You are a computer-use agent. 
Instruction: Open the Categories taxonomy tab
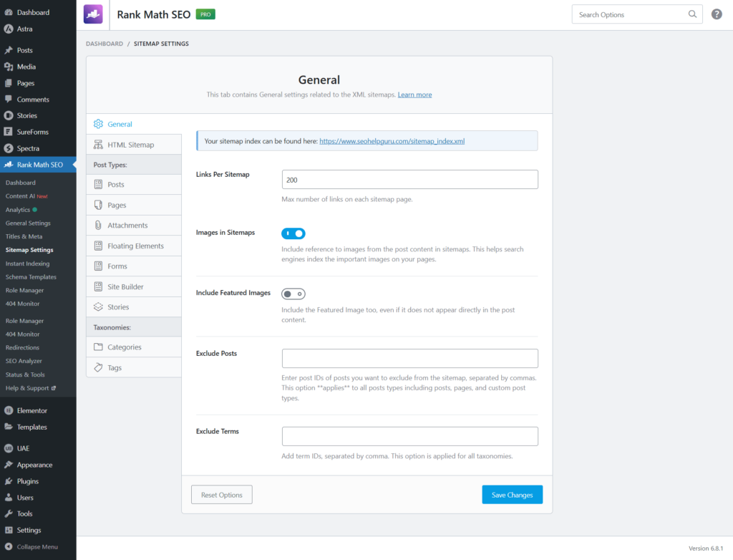134,347
